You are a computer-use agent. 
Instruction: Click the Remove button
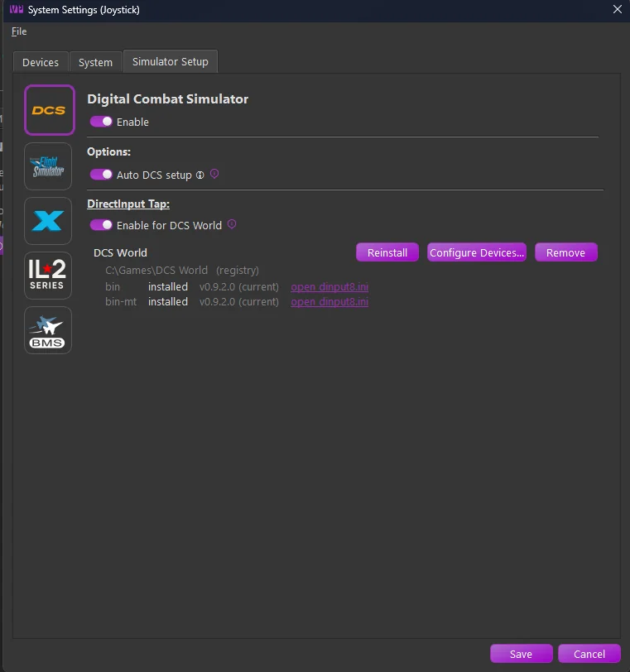click(565, 252)
